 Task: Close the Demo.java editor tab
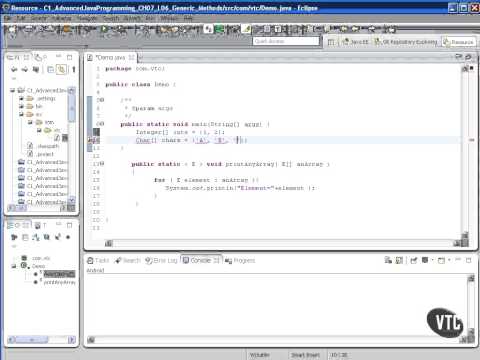(x=132, y=58)
